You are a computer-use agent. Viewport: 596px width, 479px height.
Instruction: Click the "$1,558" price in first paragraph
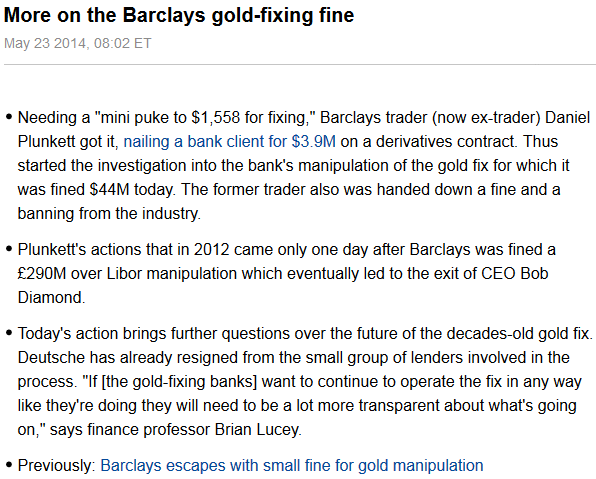click(215, 117)
